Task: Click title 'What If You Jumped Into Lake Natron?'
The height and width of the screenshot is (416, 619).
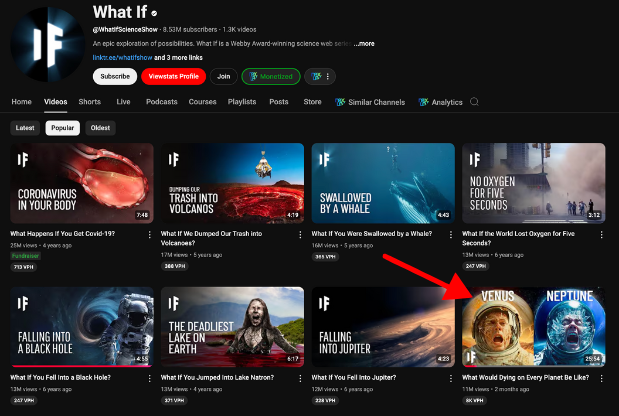Action: pos(217,377)
